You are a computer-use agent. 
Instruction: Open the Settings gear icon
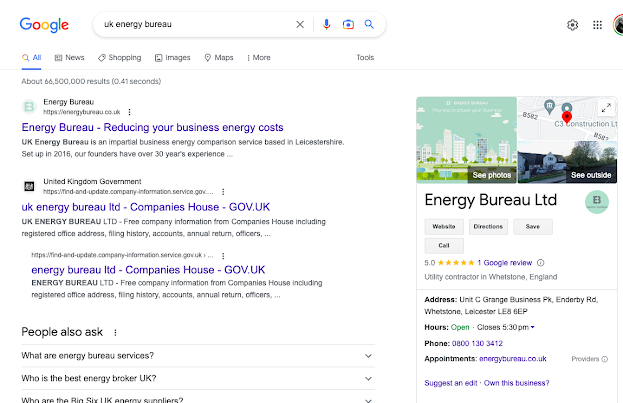point(572,25)
